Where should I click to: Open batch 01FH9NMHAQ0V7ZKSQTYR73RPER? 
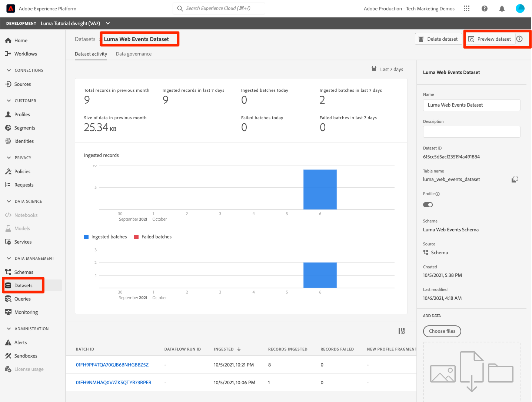[x=114, y=383]
